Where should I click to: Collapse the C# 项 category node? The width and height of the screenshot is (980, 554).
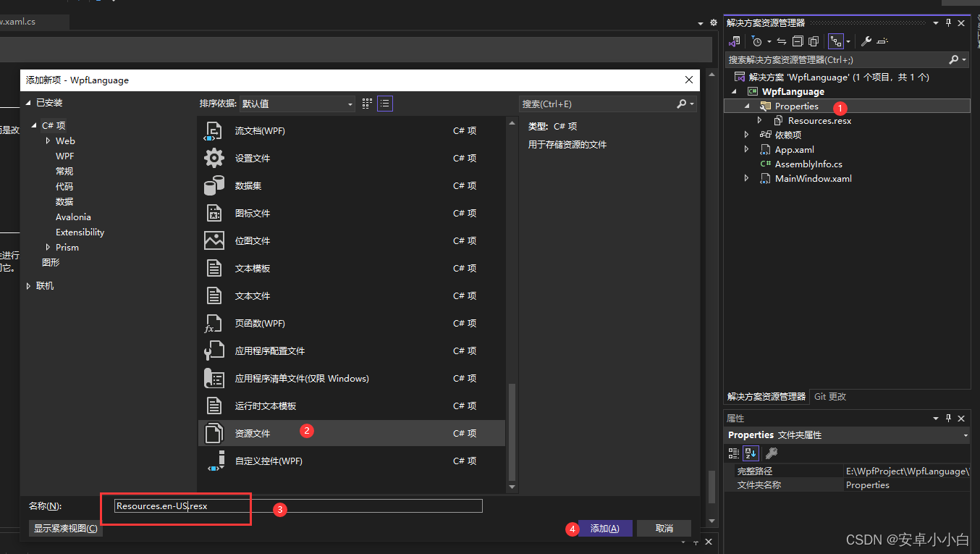pyautogui.click(x=34, y=125)
